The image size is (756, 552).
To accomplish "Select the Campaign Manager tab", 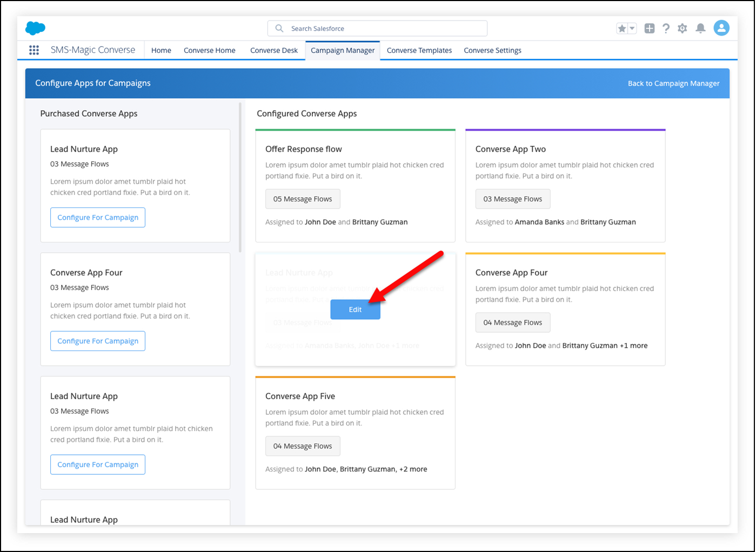I will coord(343,51).
